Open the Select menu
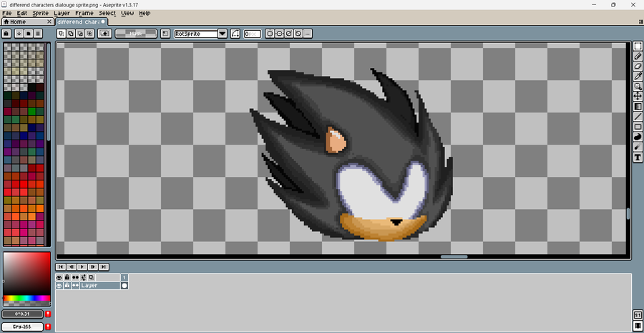The image size is (644, 333). [107, 13]
